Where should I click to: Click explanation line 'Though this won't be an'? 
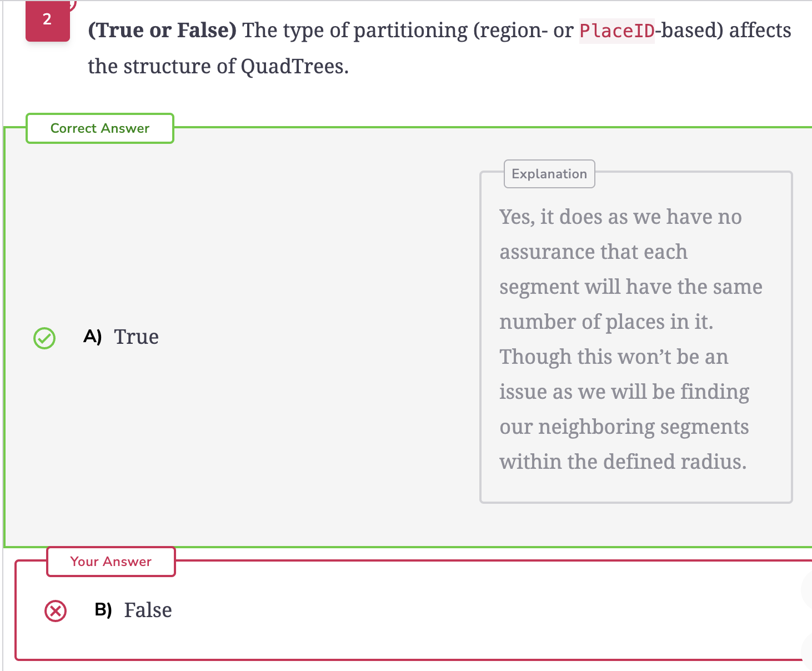pyautogui.click(x=614, y=357)
